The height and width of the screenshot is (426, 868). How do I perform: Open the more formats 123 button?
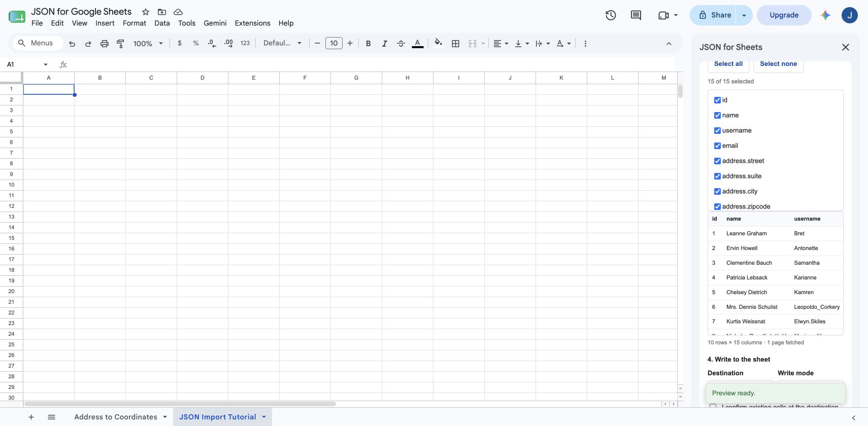coord(245,44)
